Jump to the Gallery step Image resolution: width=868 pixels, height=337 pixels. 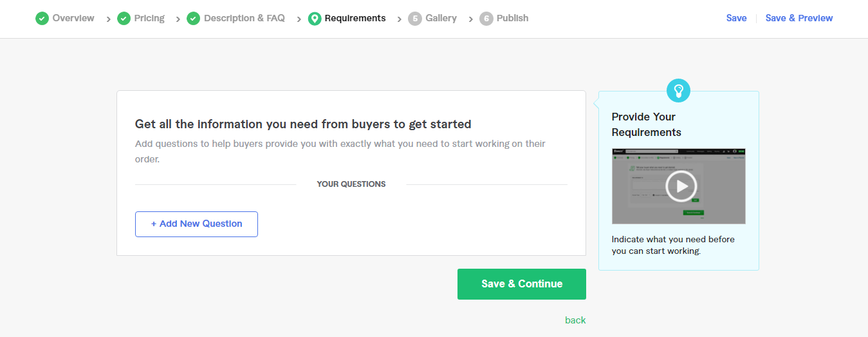(x=441, y=18)
